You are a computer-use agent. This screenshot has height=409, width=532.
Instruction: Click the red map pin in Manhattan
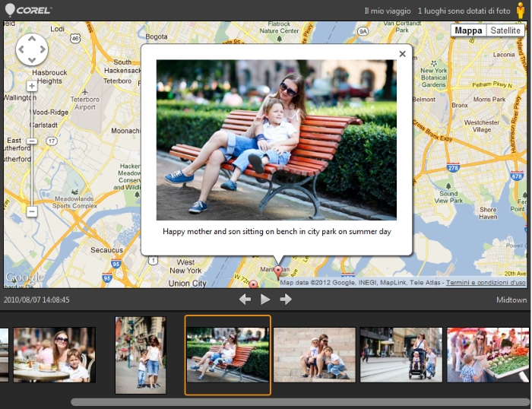(x=278, y=271)
